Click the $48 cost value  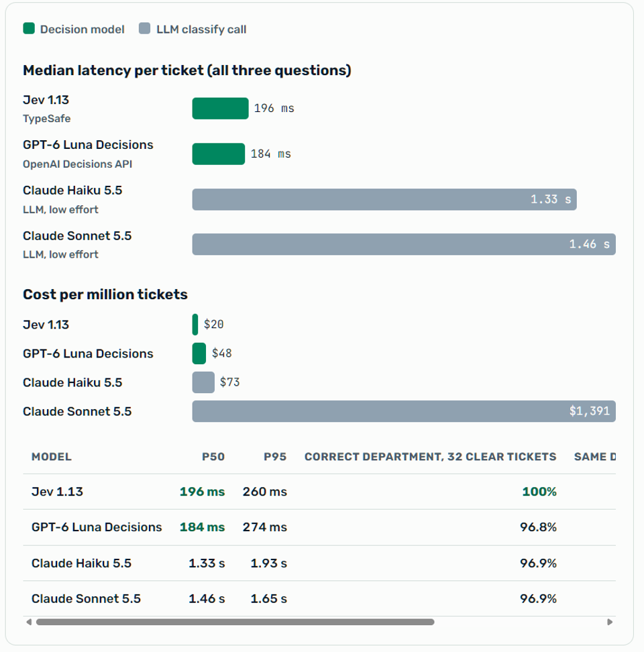pos(222,354)
